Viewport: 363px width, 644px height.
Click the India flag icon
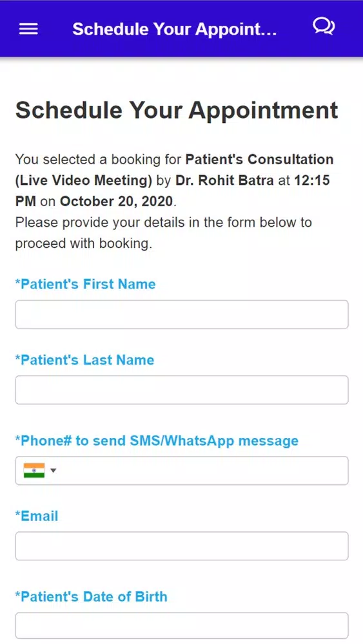[34, 470]
